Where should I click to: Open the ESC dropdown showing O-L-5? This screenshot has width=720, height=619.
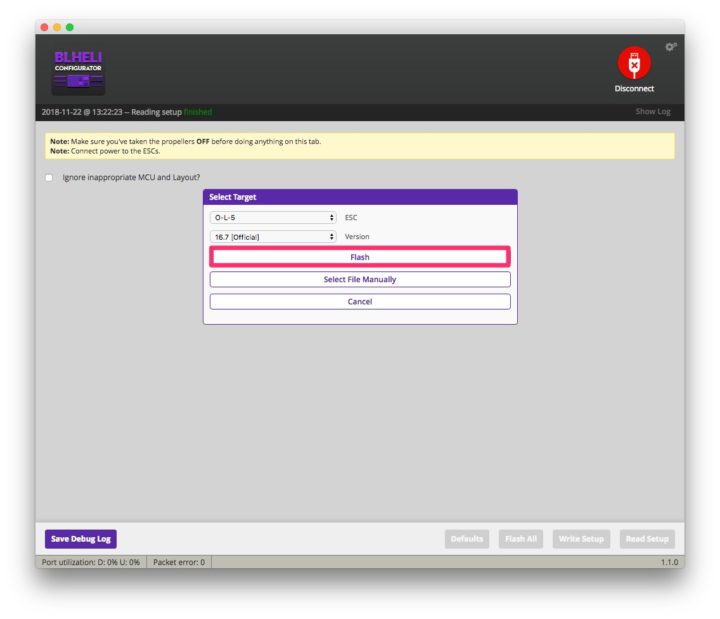(x=273, y=217)
